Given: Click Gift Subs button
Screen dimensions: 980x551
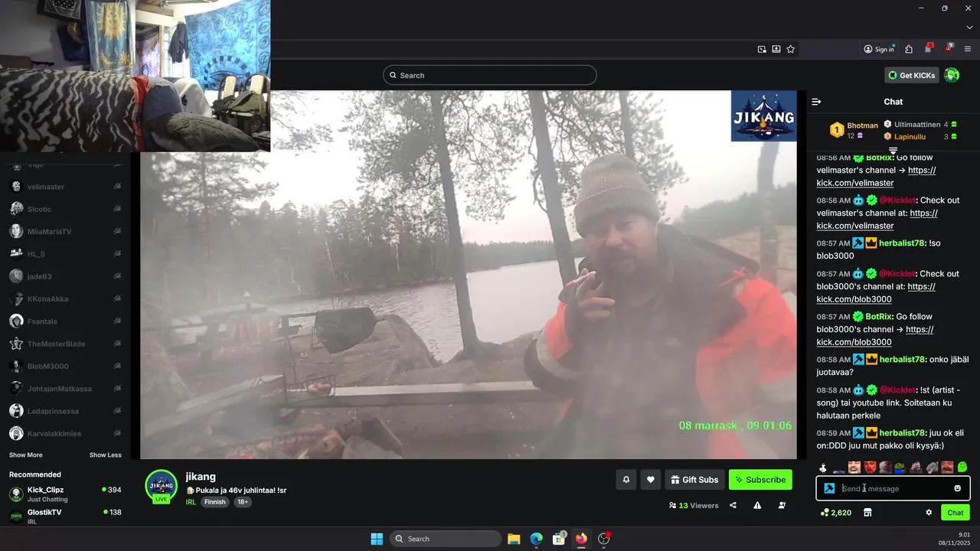Looking at the screenshot, I should click(694, 480).
